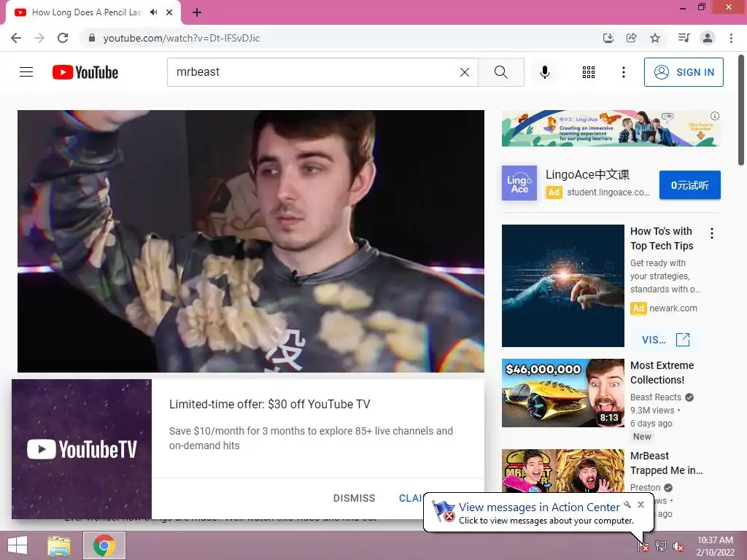Open the media controls icon in toolbar
The image size is (747, 560).
(x=684, y=38)
